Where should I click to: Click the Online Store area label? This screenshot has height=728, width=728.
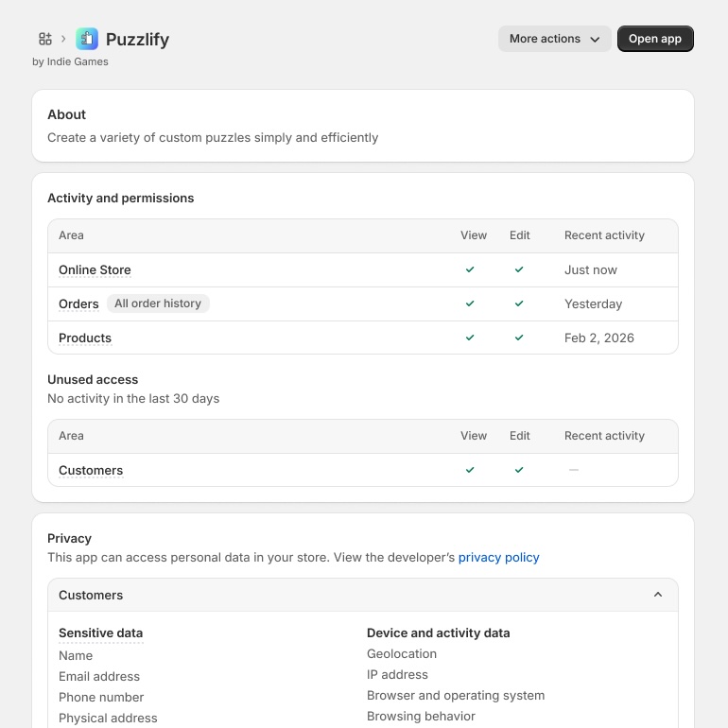[95, 269]
